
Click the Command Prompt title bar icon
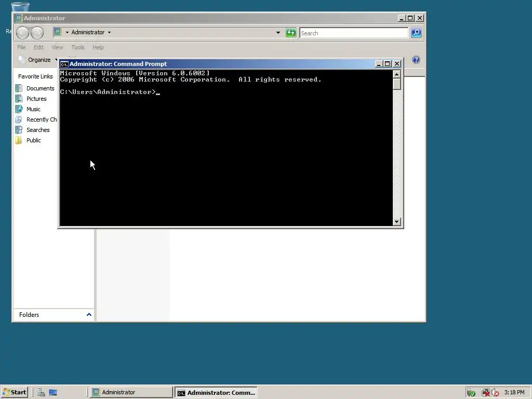[x=64, y=64]
